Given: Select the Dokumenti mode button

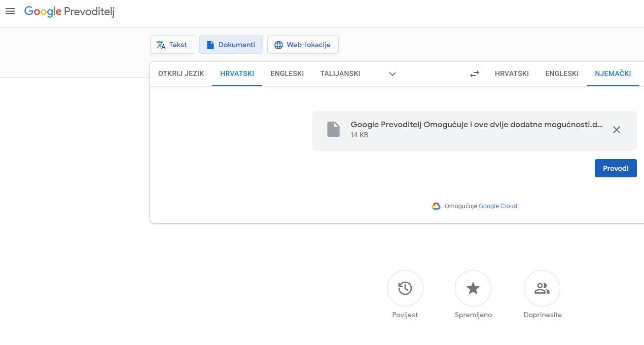Looking at the screenshot, I should pyautogui.click(x=231, y=45).
